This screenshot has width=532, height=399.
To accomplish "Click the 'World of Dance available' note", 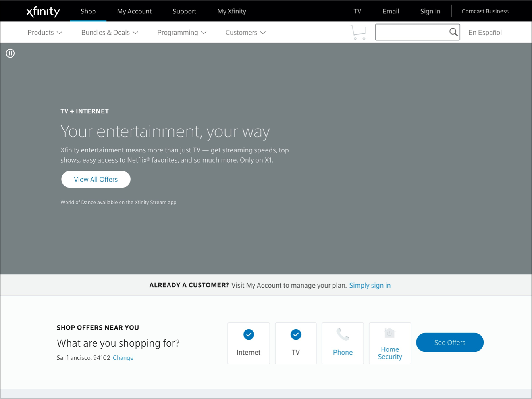I will tap(119, 202).
